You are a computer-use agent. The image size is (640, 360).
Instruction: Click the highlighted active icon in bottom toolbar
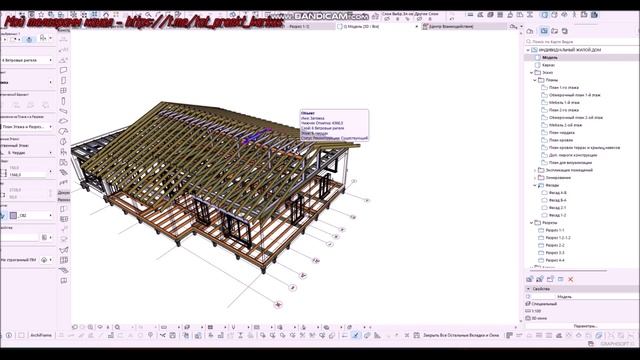tap(356, 335)
